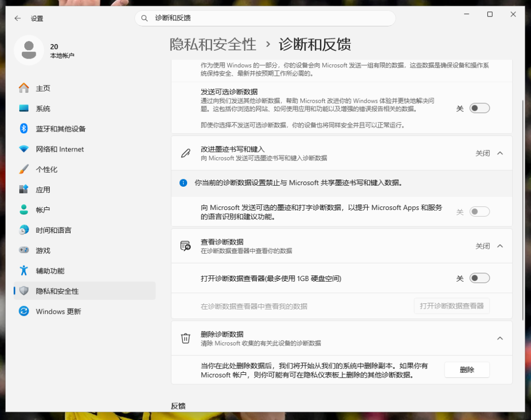
Task: Click the Gaming controller icon
Action: [24, 250]
